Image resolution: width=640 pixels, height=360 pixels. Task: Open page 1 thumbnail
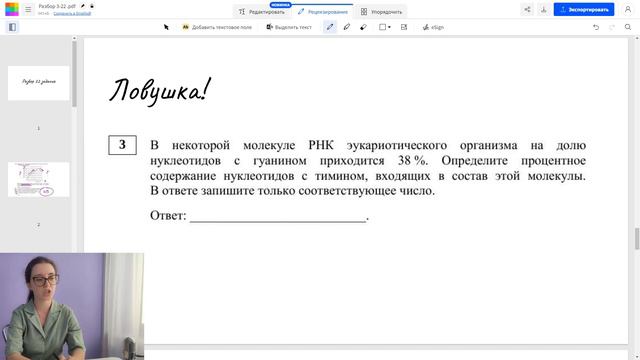pos(38,83)
